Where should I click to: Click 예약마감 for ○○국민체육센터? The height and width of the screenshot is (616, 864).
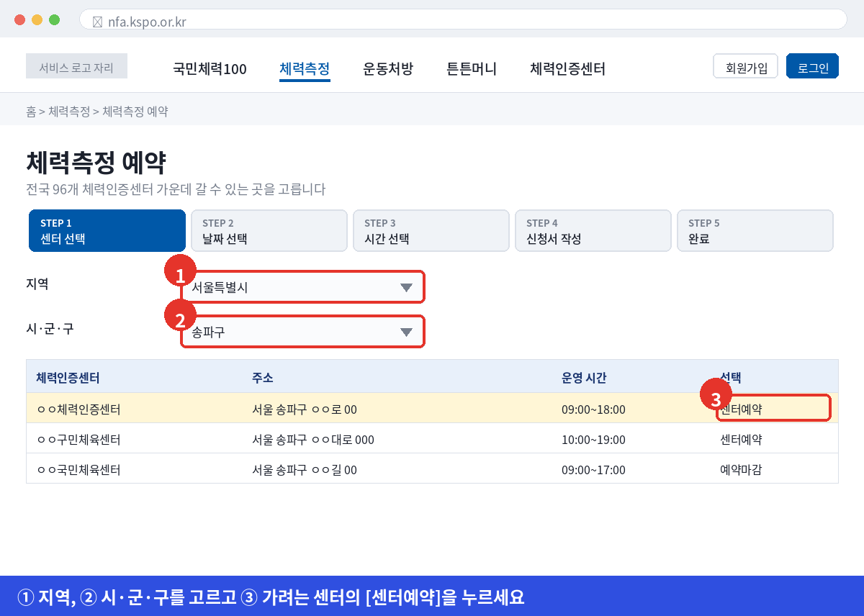click(x=741, y=470)
